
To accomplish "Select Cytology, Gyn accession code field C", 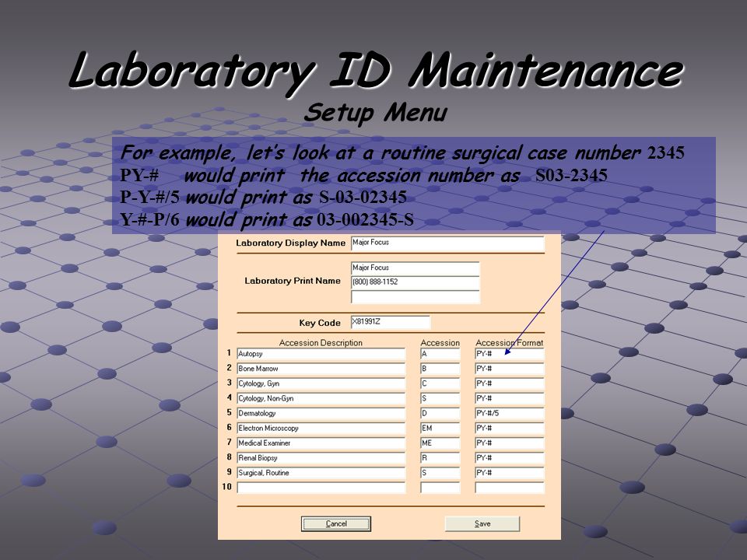I will (440, 383).
